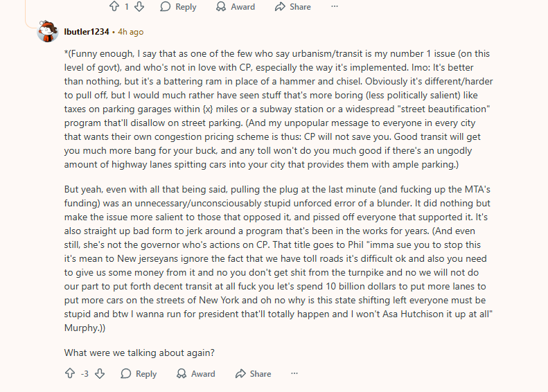Share the lbutler1234 comment
Viewport: 548px width, 392px height.
click(254, 373)
